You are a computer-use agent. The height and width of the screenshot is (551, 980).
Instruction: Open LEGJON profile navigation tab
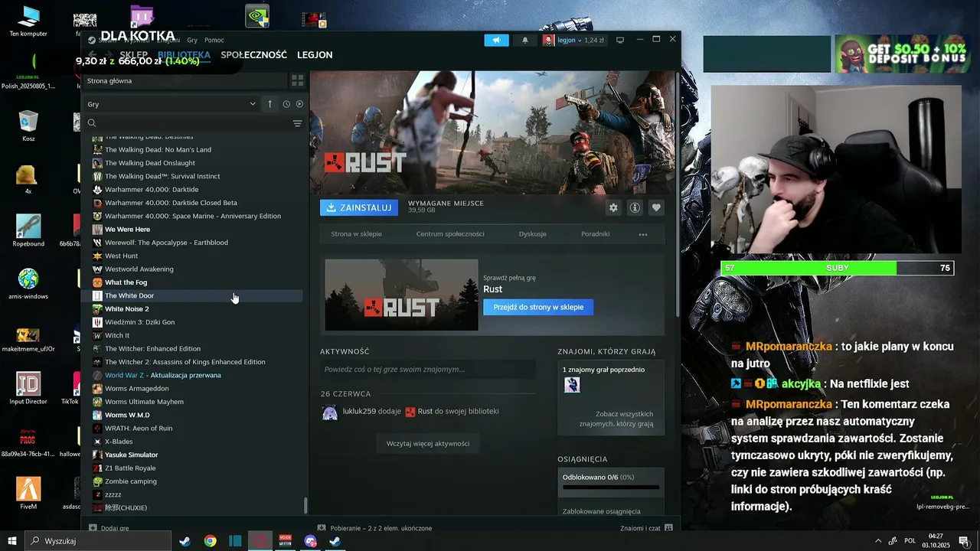315,55
